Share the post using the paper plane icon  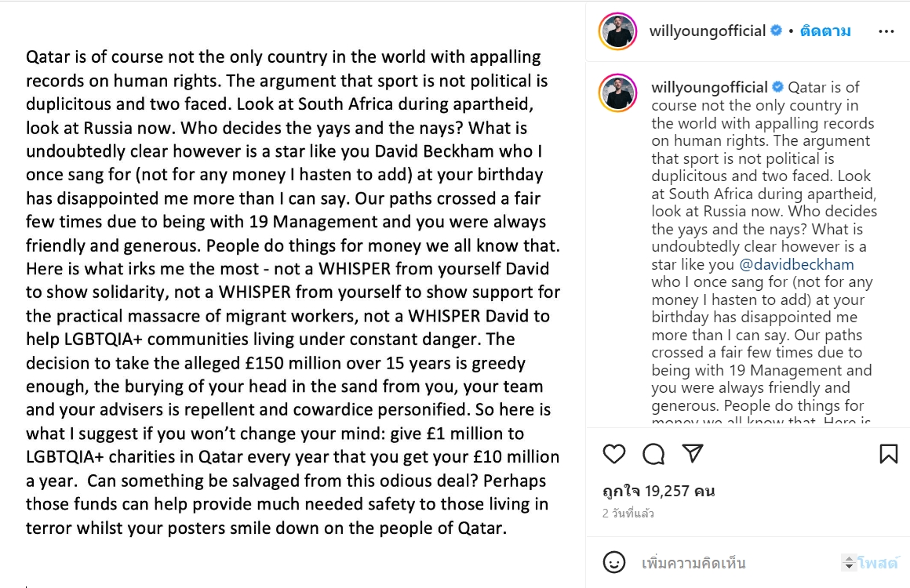[x=692, y=453]
